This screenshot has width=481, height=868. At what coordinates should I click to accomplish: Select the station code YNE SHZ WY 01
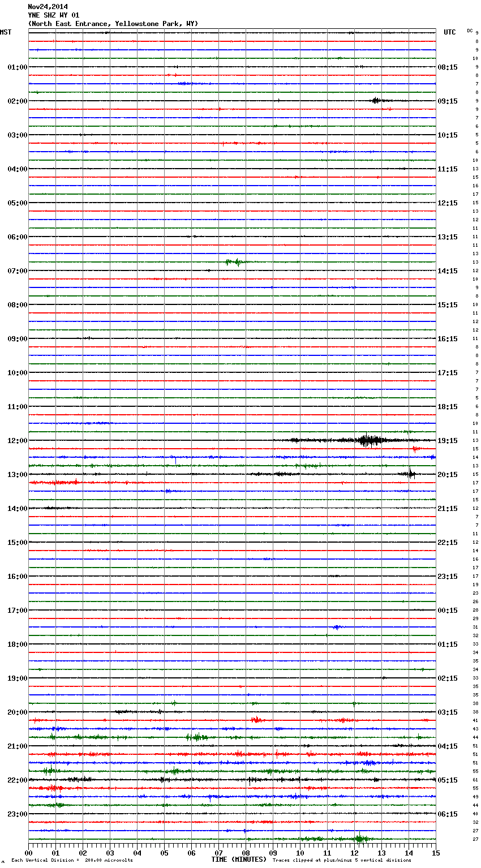tap(54, 15)
